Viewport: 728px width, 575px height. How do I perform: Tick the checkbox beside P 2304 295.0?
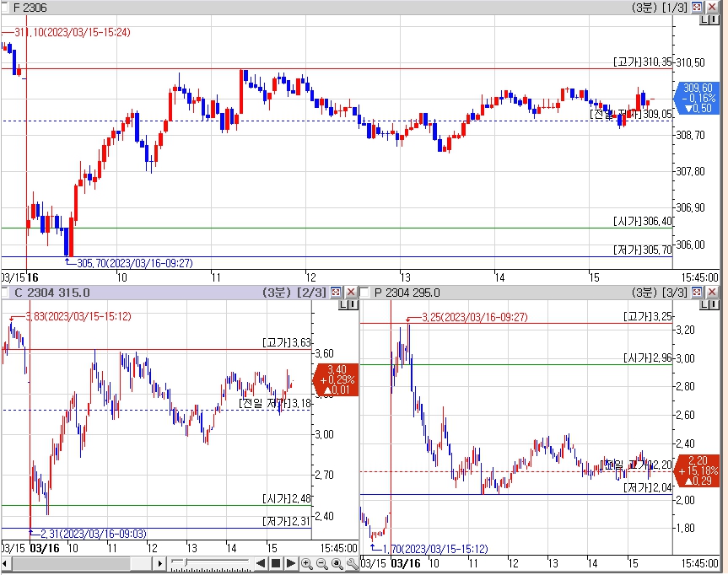pyautogui.click(x=364, y=293)
